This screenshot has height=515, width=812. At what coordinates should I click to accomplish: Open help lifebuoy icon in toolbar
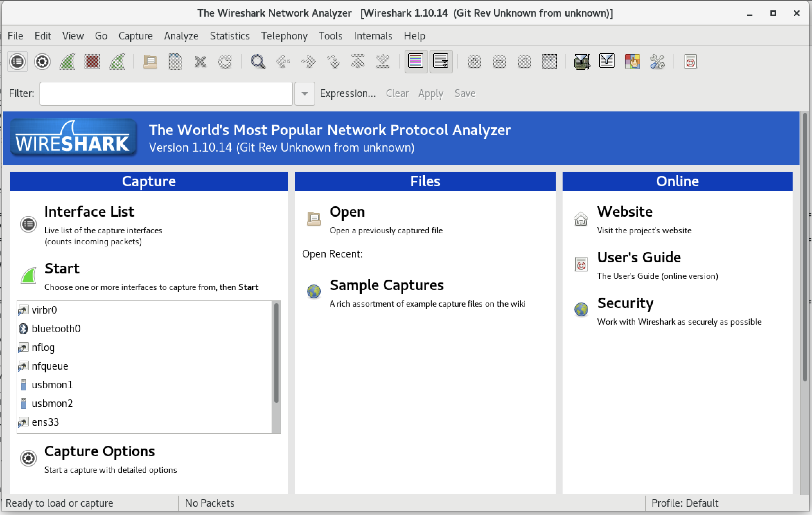point(690,62)
